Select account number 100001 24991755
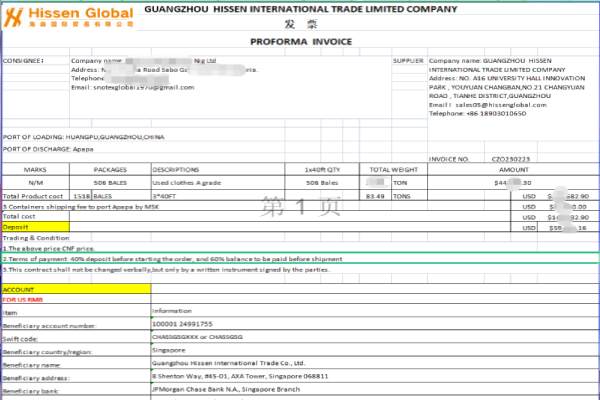600x400 pixels. pyautogui.click(x=182, y=324)
